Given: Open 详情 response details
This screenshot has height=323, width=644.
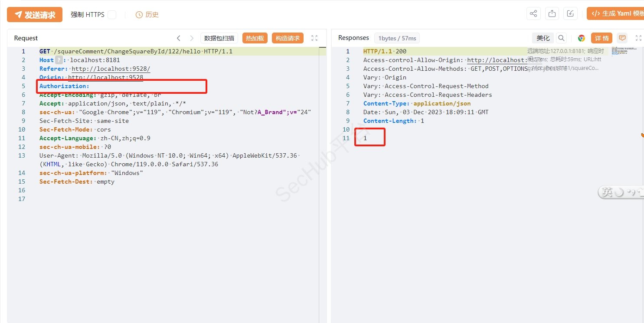Looking at the screenshot, I should pos(602,38).
